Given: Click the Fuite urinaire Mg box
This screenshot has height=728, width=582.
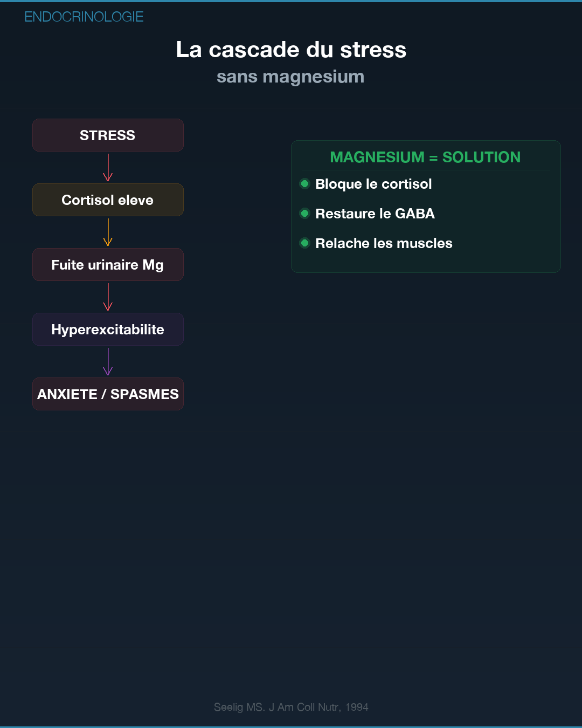Looking at the screenshot, I should 108,265.
